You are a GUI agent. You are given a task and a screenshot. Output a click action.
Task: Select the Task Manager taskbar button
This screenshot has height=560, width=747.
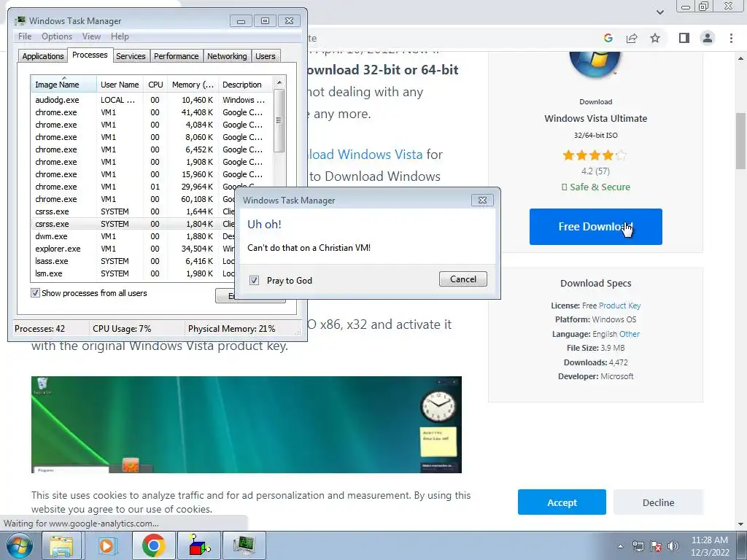[x=244, y=545]
